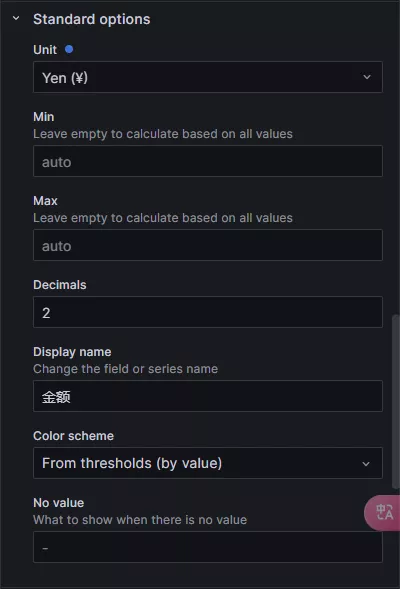Click the Decimals label
Screen dimensions: 400x589
60,285
